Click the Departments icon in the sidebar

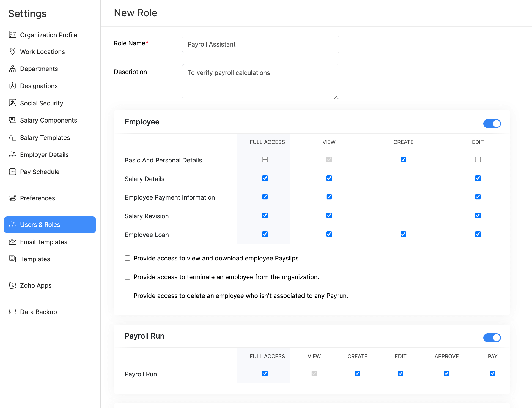pos(13,69)
